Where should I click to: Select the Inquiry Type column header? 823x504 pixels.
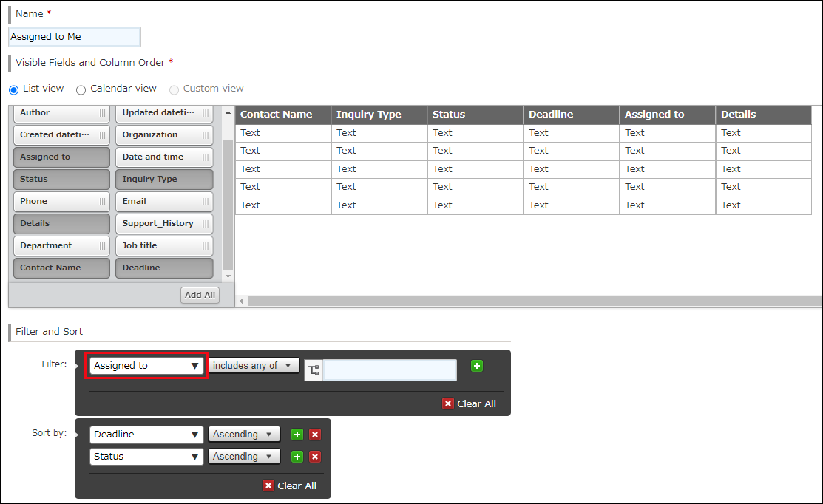[379, 115]
